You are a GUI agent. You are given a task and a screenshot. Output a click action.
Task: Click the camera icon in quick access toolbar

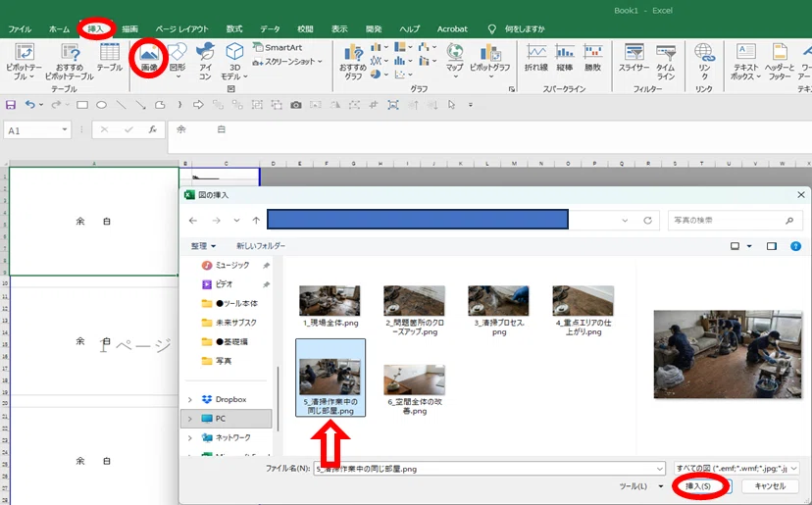point(296,105)
